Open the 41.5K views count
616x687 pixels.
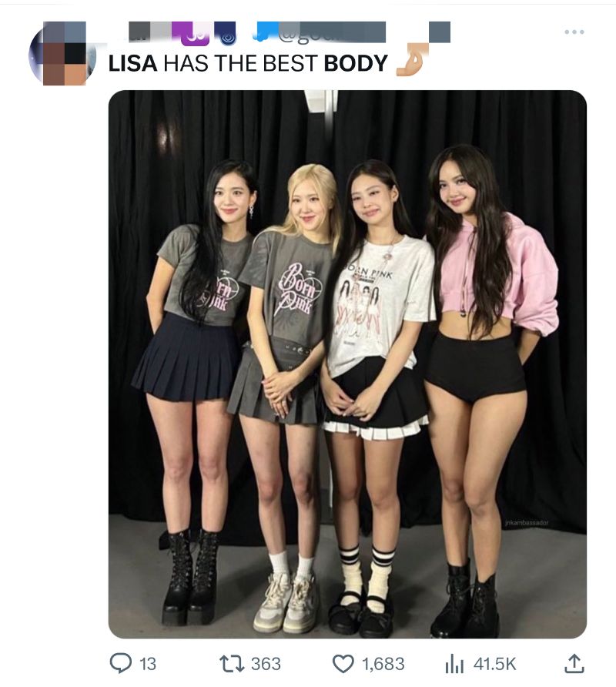[x=494, y=664]
